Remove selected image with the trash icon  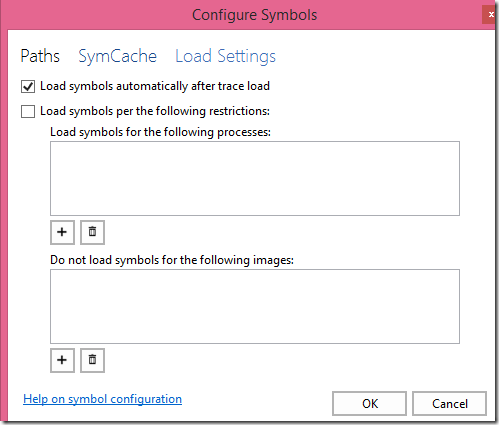pos(92,360)
